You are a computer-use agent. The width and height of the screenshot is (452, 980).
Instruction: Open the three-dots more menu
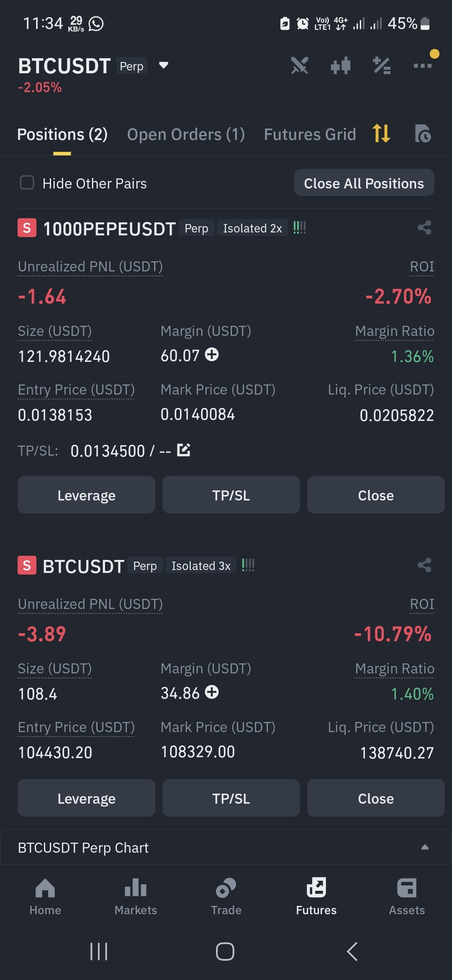tap(423, 66)
